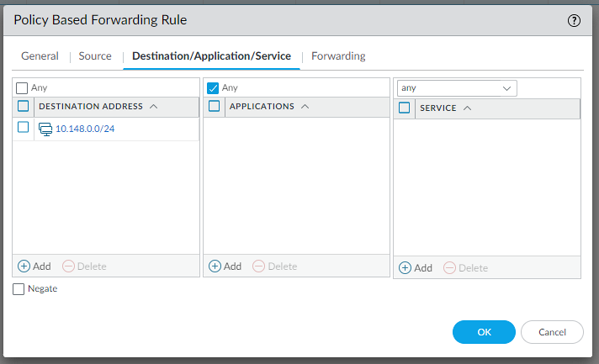Image resolution: width=599 pixels, height=364 pixels.
Task: Open the help question mark icon
Action: pos(575,21)
